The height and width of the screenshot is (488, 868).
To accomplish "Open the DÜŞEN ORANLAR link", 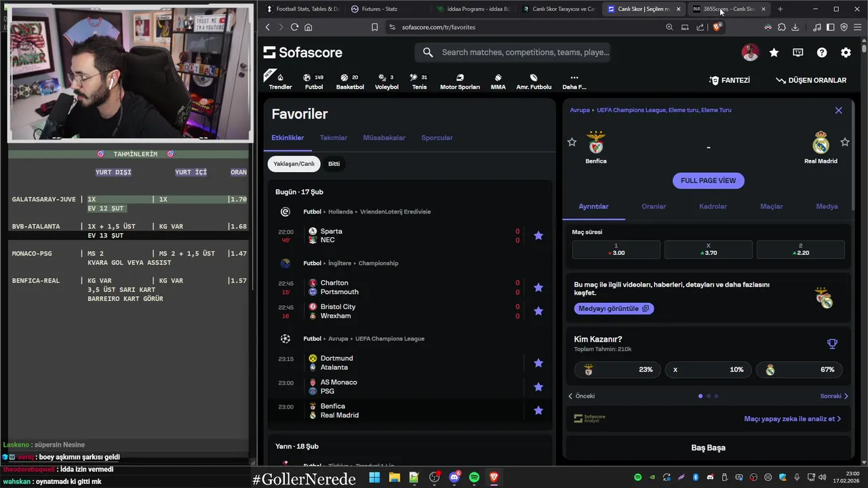I will pos(811,80).
